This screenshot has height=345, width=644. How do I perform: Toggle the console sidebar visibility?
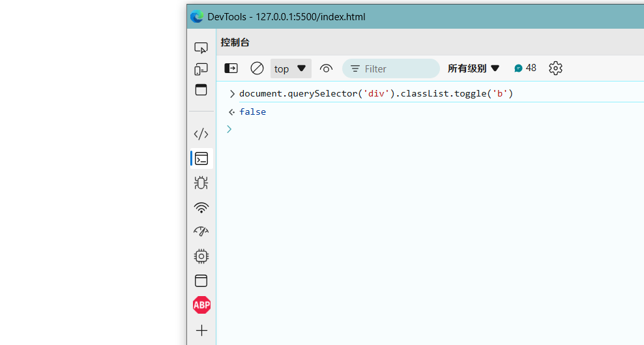[231, 68]
